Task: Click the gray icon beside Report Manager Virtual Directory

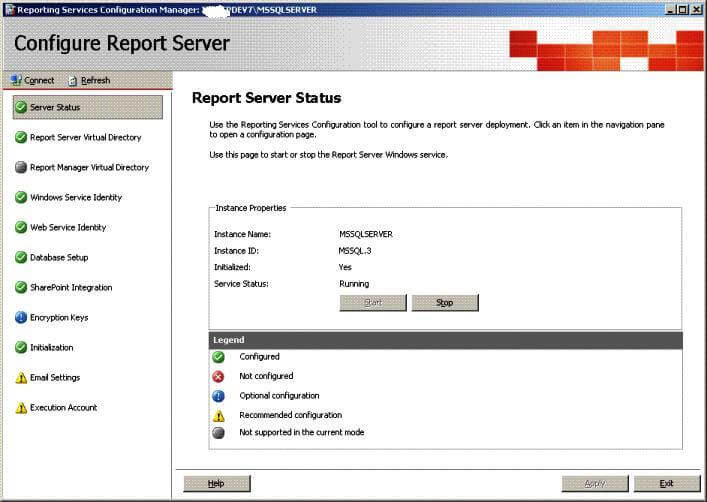Action: pyautogui.click(x=21, y=167)
